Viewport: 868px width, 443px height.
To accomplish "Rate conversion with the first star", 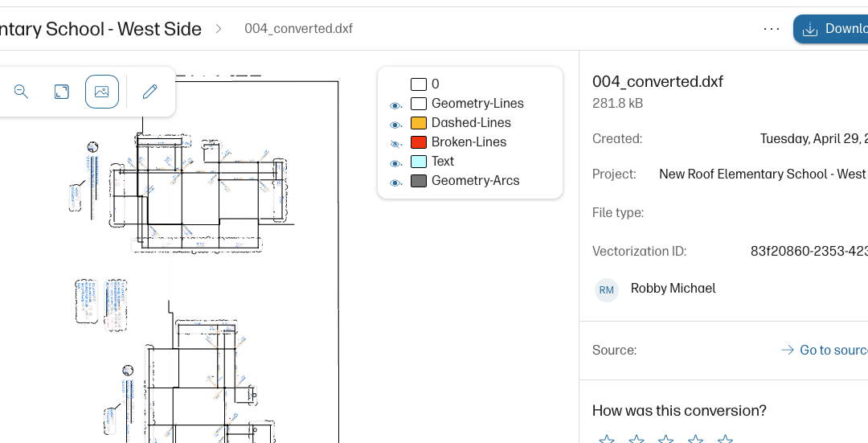I will 608,441.
